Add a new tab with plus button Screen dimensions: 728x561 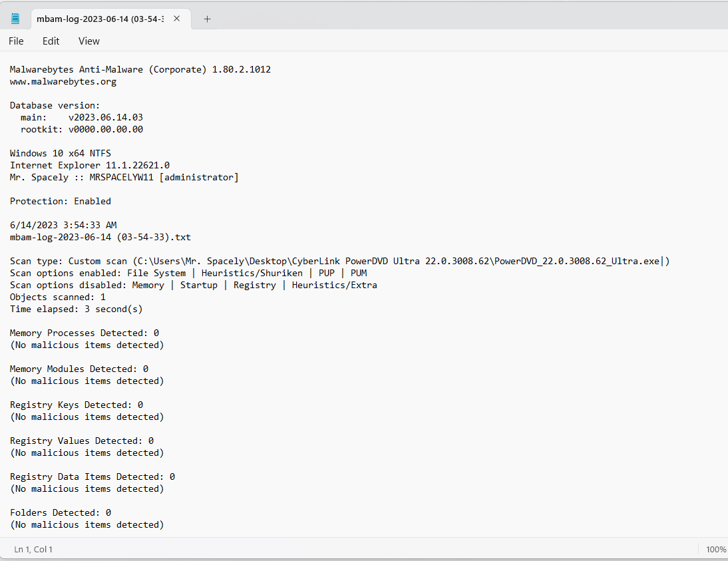[x=207, y=19]
